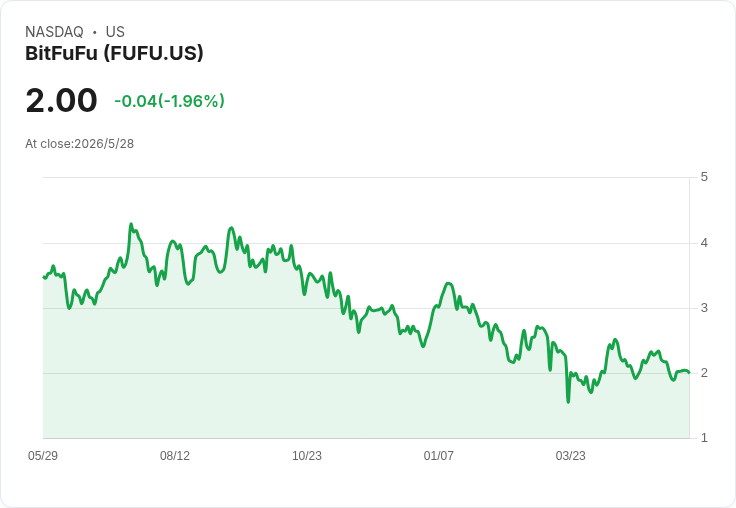The width and height of the screenshot is (736, 508).
Task: Click the final endpoint of the price line
Action: [689, 373]
